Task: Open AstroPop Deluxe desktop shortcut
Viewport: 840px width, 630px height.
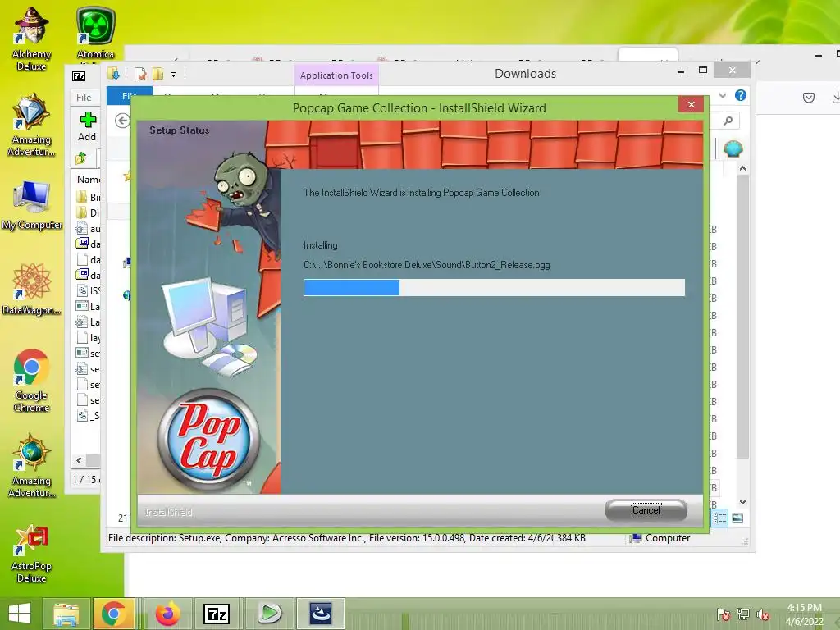Action: 31,554
